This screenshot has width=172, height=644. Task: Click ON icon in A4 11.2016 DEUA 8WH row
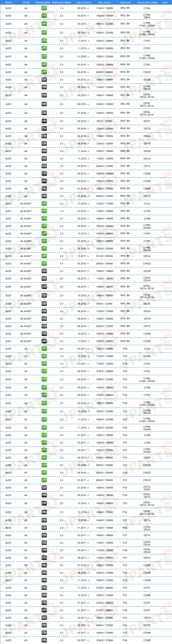pos(44,159)
